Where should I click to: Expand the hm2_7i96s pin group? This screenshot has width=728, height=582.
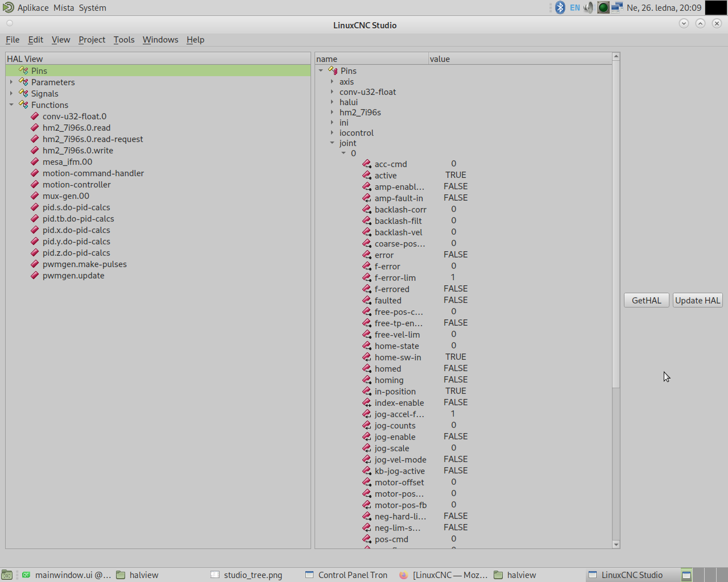332,112
